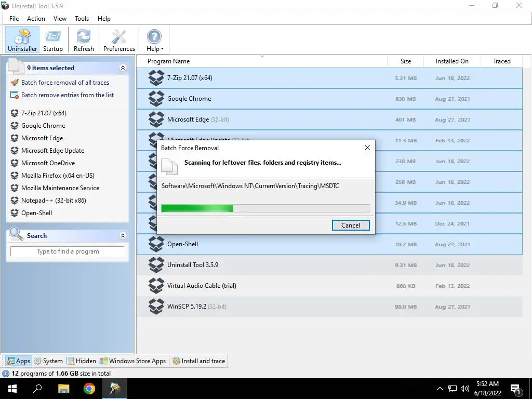Open the Windows Start menu
The image size is (532, 399).
[x=12, y=389]
